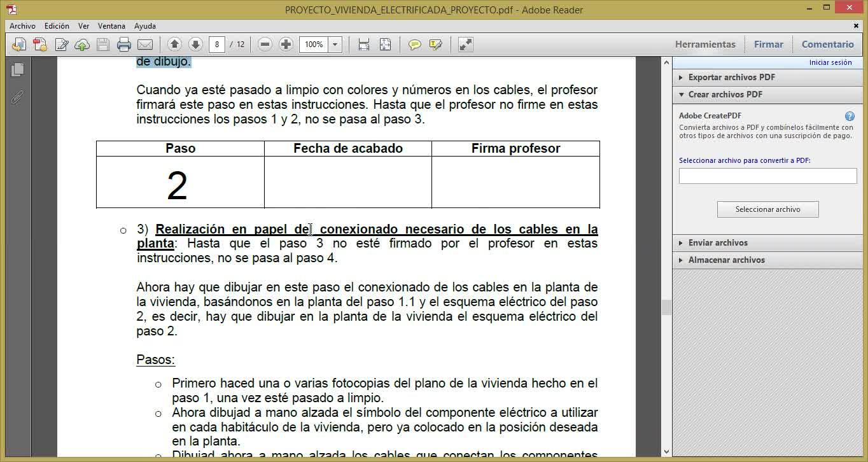
Task: Go to previous page arrow
Action: pos(174,45)
